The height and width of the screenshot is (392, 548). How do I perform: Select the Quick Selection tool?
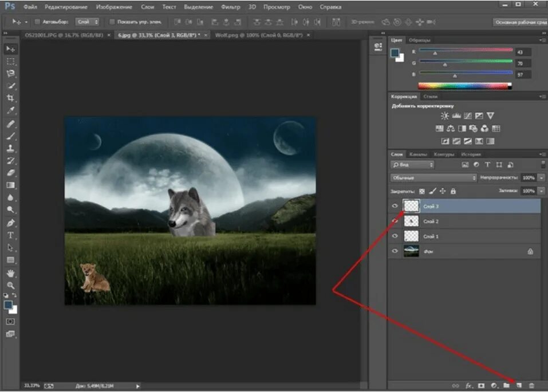[10, 86]
